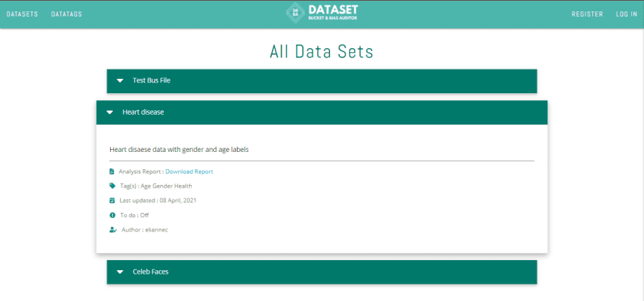Click the tag icon beside Tag(s)
Image resolution: width=644 pixels, height=301 pixels.
pyautogui.click(x=112, y=186)
